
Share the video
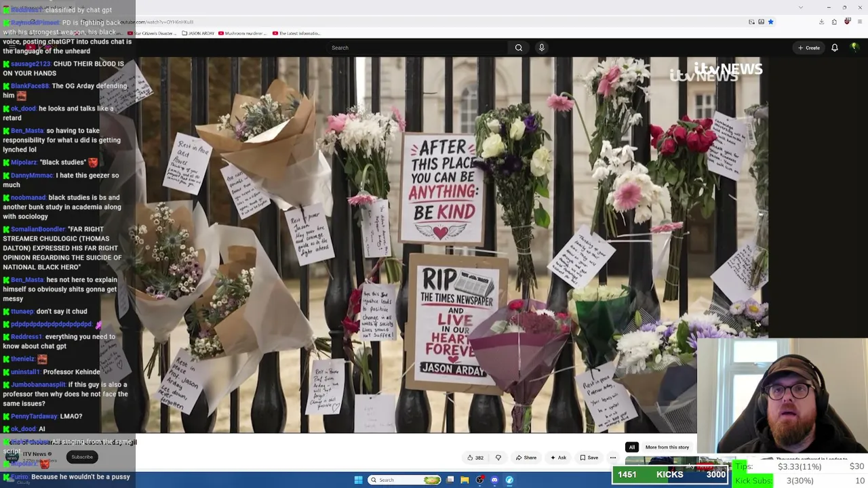(x=526, y=457)
